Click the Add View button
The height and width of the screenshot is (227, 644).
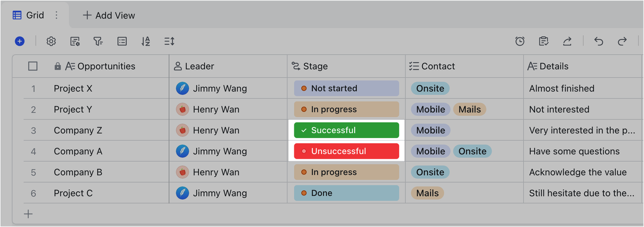click(109, 15)
